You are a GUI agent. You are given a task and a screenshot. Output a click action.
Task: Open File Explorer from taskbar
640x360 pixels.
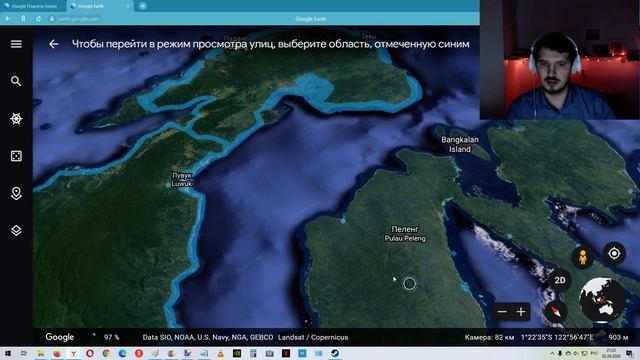point(40,353)
